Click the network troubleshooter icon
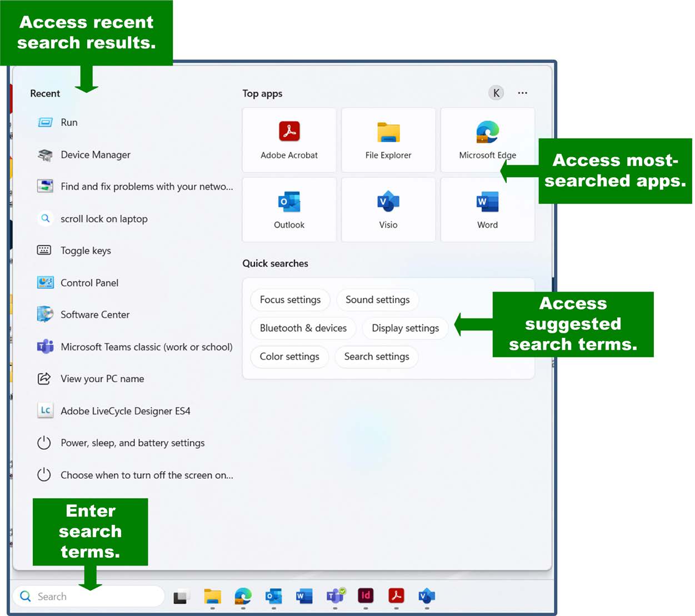Image resolution: width=695 pixels, height=616 pixels. (45, 186)
